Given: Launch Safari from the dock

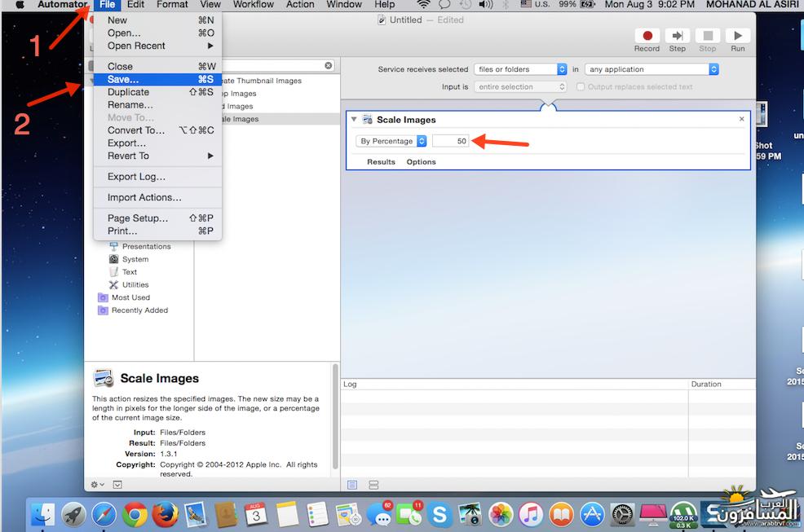Looking at the screenshot, I should click(104, 514).
